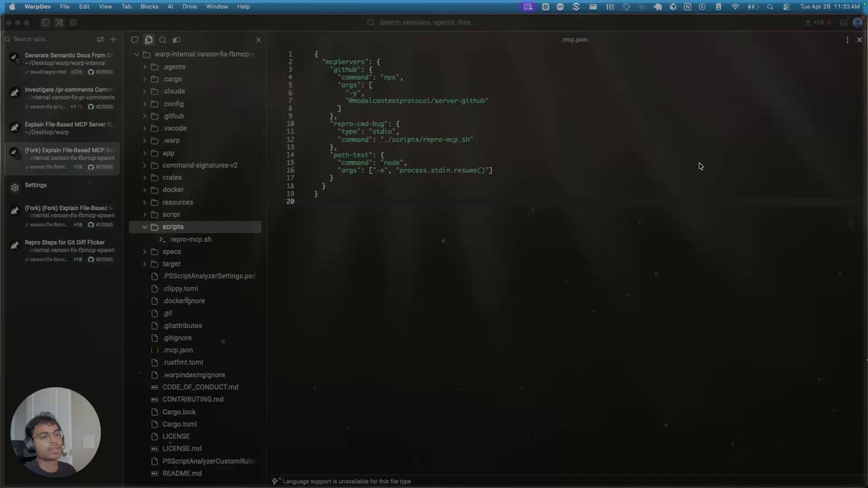Open the .gitignore file
This screenshot has height=488, width=868.
(x=195, y=338)
